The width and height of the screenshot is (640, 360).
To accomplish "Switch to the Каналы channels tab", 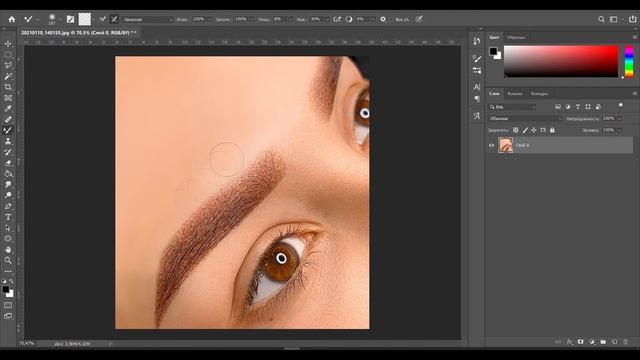I will coord(515,94).
